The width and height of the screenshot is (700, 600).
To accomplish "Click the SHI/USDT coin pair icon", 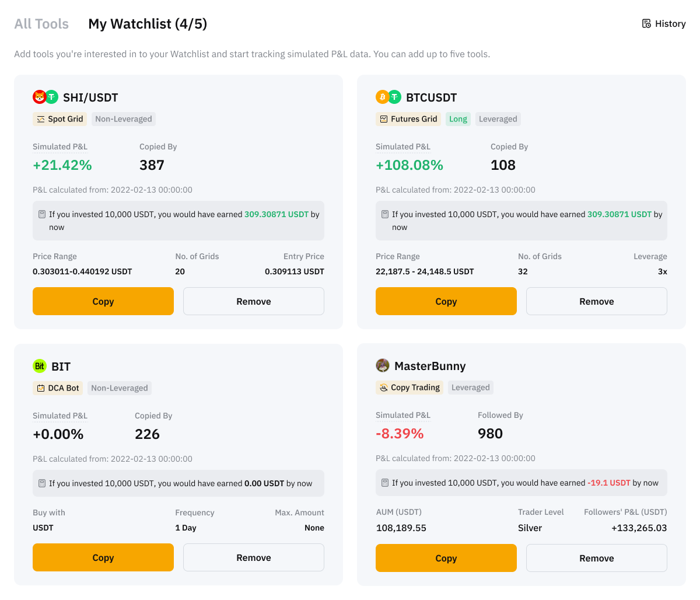I will tap(45, 97).
